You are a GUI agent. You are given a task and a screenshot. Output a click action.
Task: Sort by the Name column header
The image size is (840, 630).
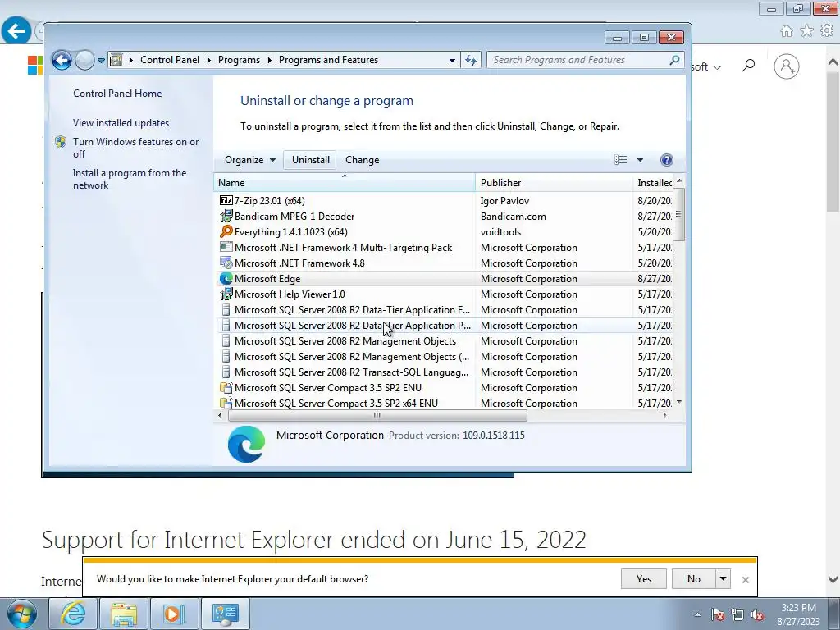(345, 183)
